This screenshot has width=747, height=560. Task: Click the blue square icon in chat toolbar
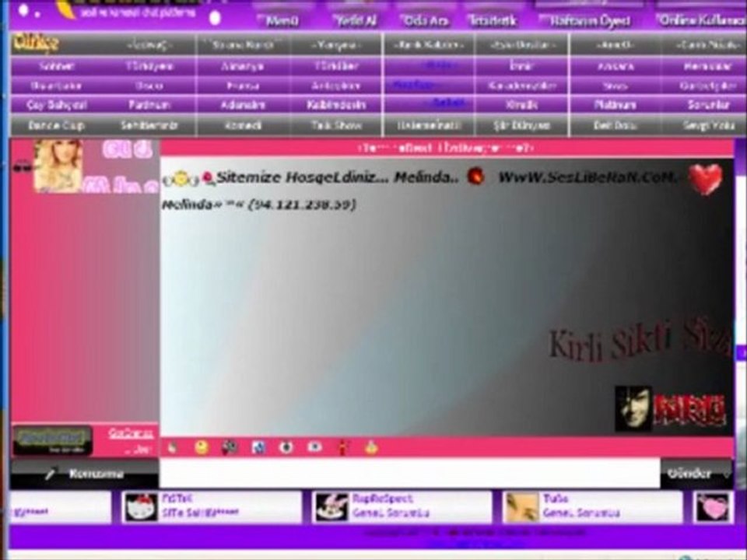pyautogui.click(x=258, y=448)
